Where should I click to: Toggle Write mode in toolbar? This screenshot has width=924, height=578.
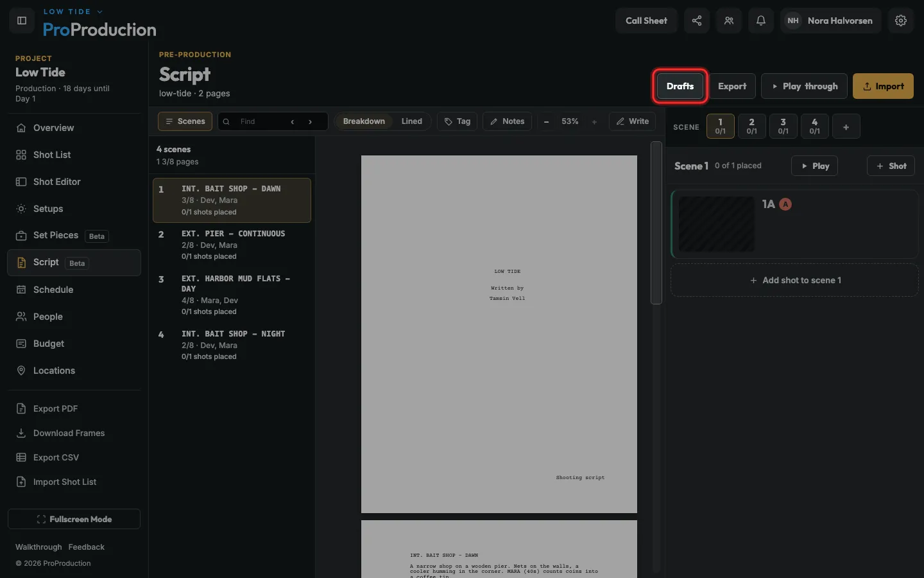tap(633, 121)
